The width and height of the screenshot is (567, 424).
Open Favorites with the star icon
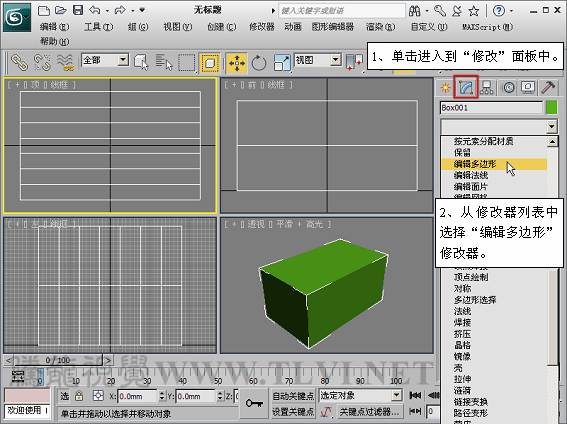(x=474, y=11)
